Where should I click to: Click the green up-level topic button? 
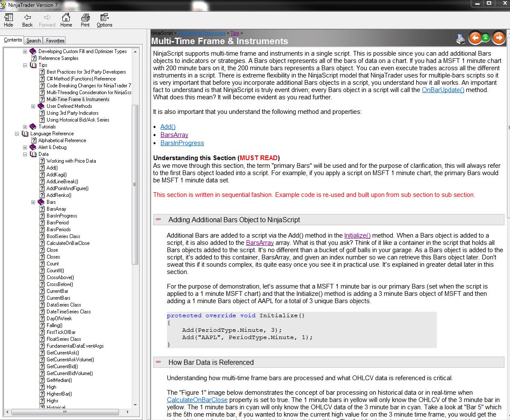click(x=486, y=38)
